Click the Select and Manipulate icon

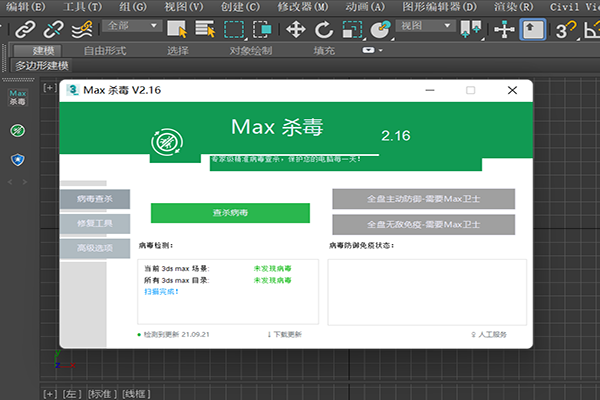[x=504, y=29]
